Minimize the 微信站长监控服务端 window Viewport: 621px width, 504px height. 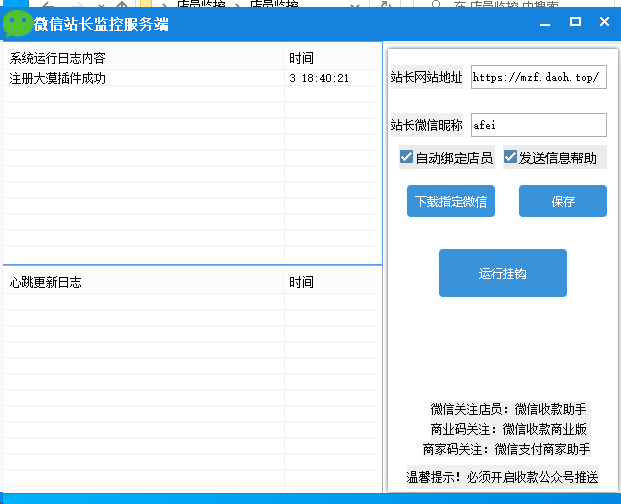pyautogui.click(x=545, y=22)
